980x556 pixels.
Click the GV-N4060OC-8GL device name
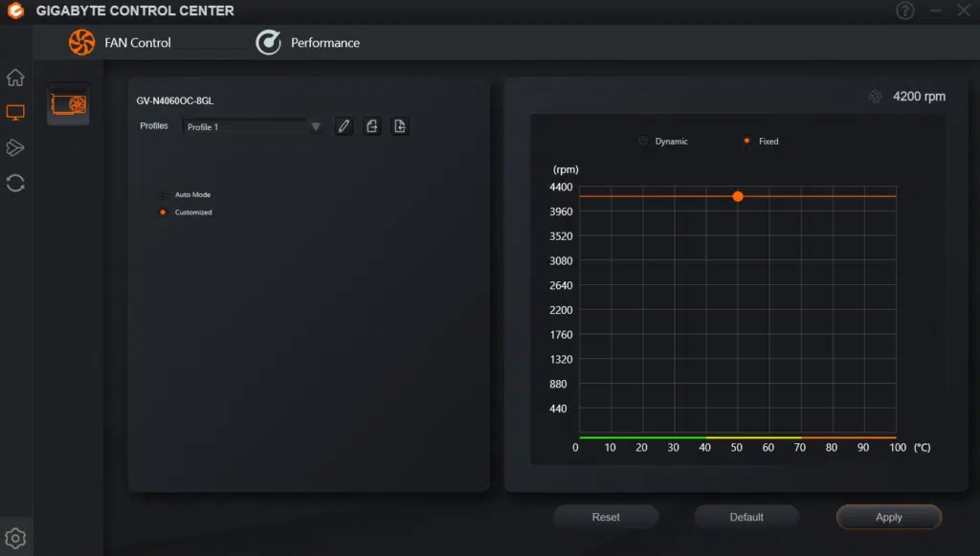[x=175, y=100]
